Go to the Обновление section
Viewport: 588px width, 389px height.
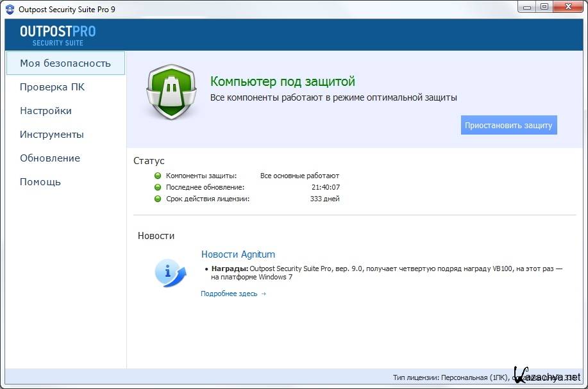pyautogui.click(x=50, y=158)
